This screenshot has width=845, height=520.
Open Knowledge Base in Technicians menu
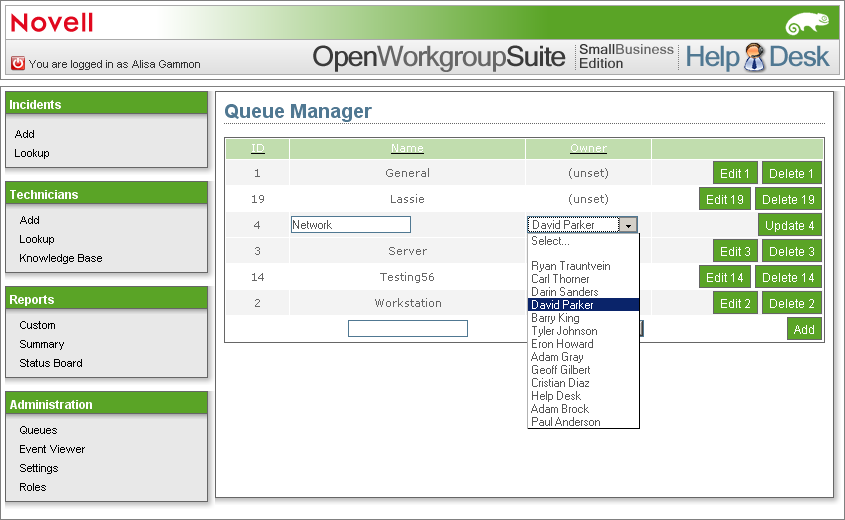click(60, 258)
